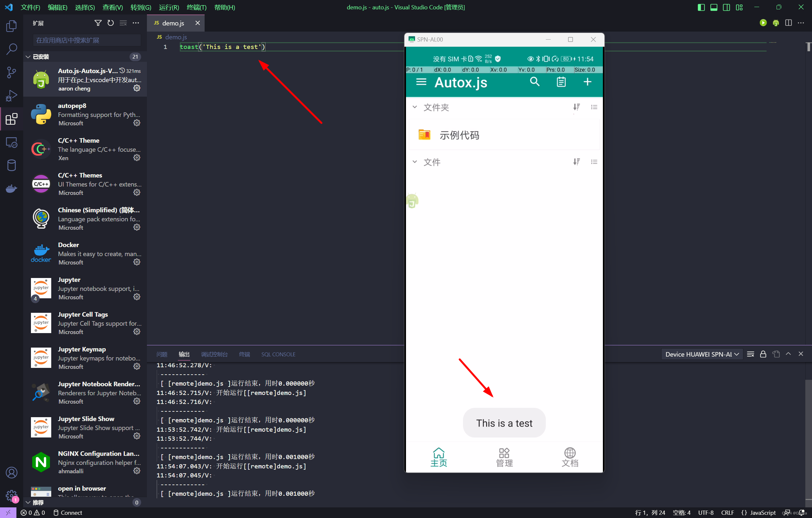Tap the 文档 tab on phone

pos(570,457)
